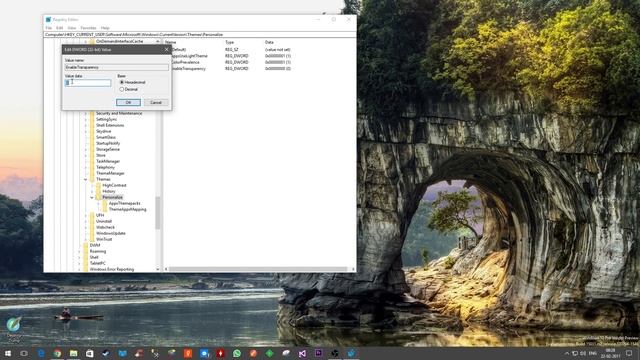Click into the Value data field
The width and height of the screenshot is (640, 360).
88,83
